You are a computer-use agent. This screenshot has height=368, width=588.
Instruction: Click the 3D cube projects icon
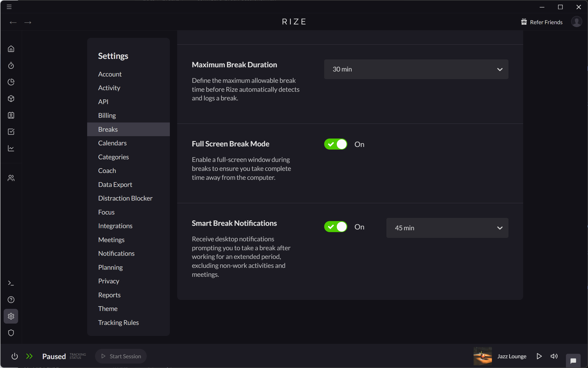point(11,99)
